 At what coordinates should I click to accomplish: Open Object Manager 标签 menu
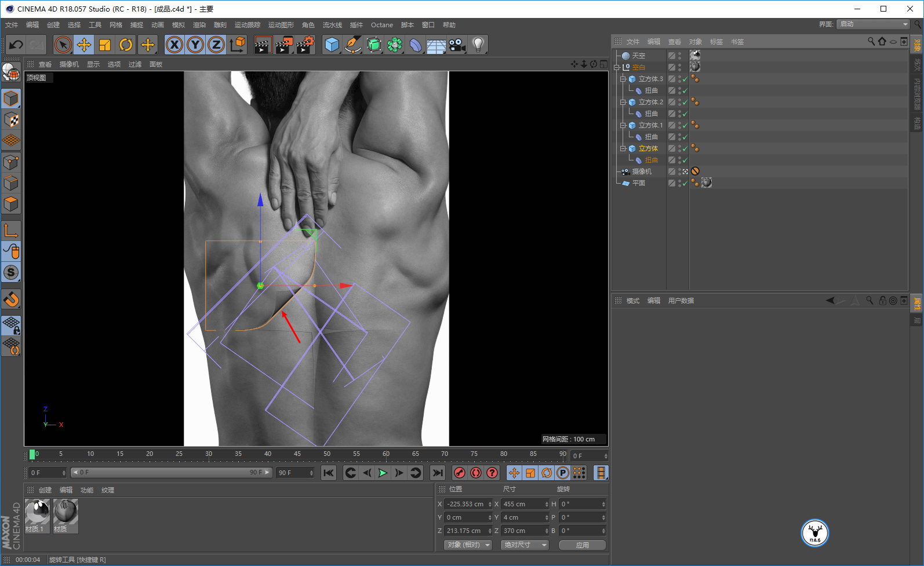click(x=716, y=42)
